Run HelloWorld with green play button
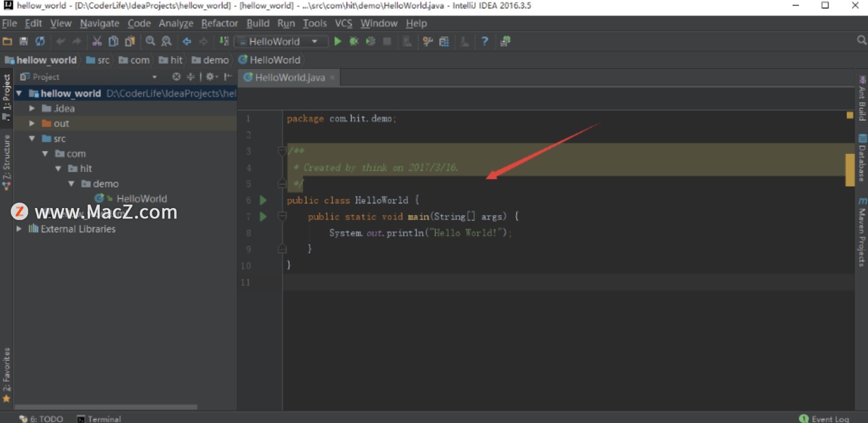The width and height of the screenshot is (868, 423). 338,41
